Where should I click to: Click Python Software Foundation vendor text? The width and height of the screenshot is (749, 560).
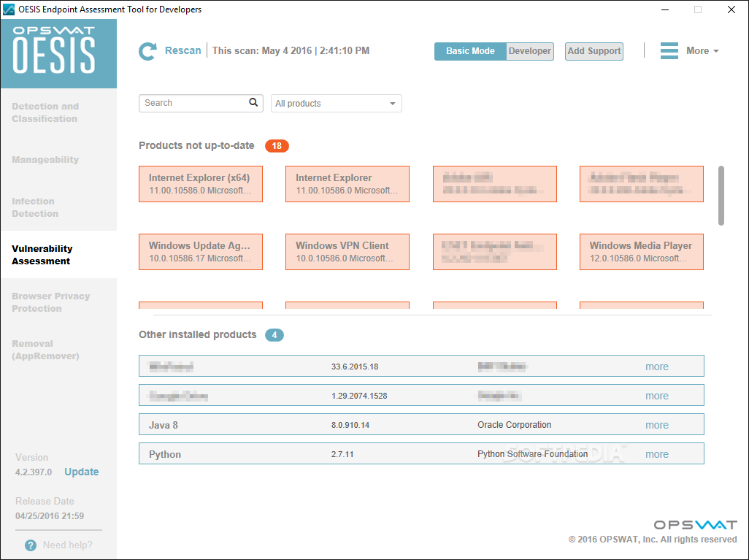pos(533,454)
